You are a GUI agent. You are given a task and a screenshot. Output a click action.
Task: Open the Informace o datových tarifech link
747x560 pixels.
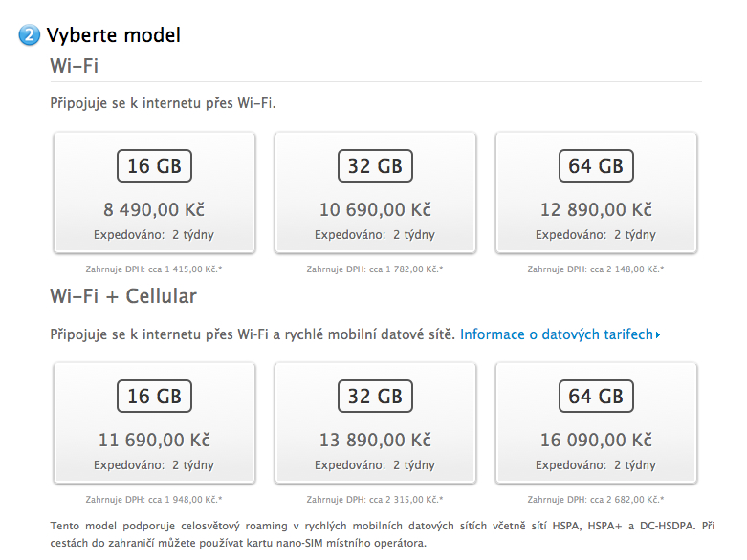557,334
